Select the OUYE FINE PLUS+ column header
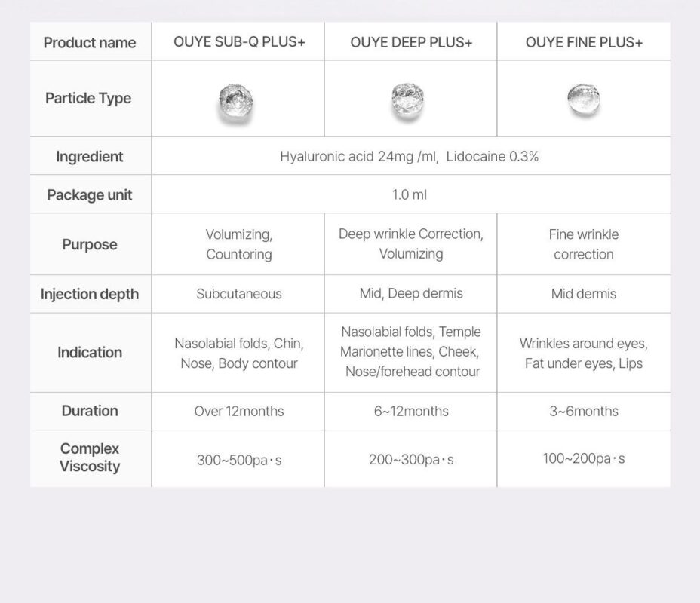Screen dimensions: 700x603 (x=584, y=42)
